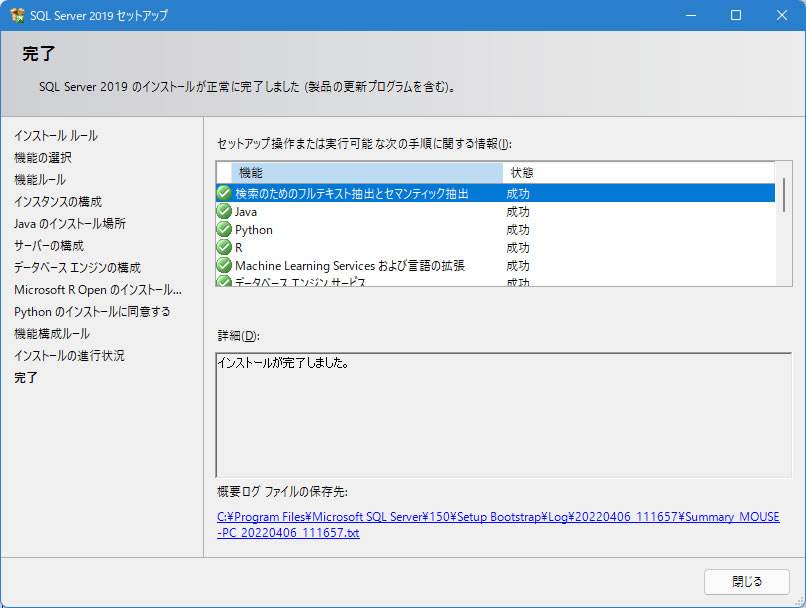Click success icon for データベース エンジン サービス
The image size is (806, 608).
[x=224, y=282]
